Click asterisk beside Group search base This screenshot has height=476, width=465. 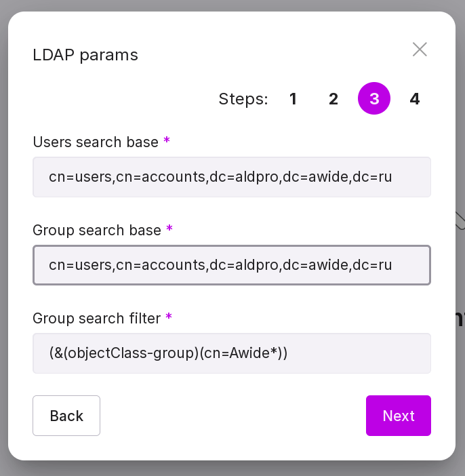click(x=169, y=229)
